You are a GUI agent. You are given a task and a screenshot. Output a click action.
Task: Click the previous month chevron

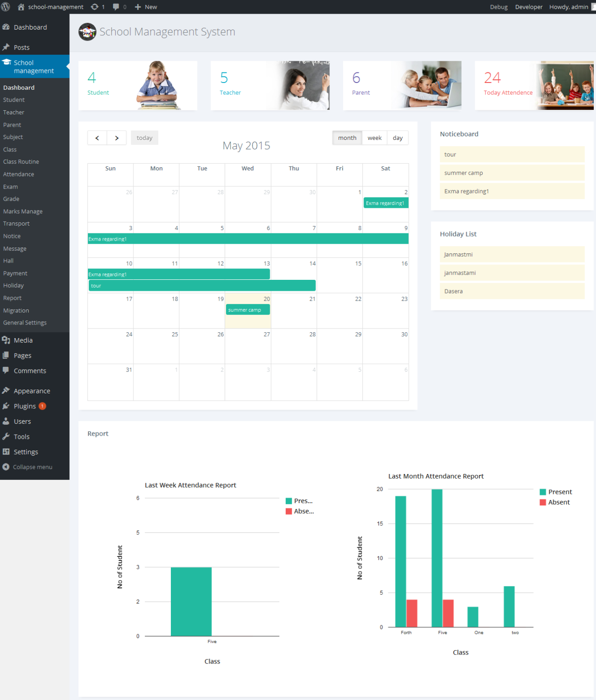coord(97,138)
